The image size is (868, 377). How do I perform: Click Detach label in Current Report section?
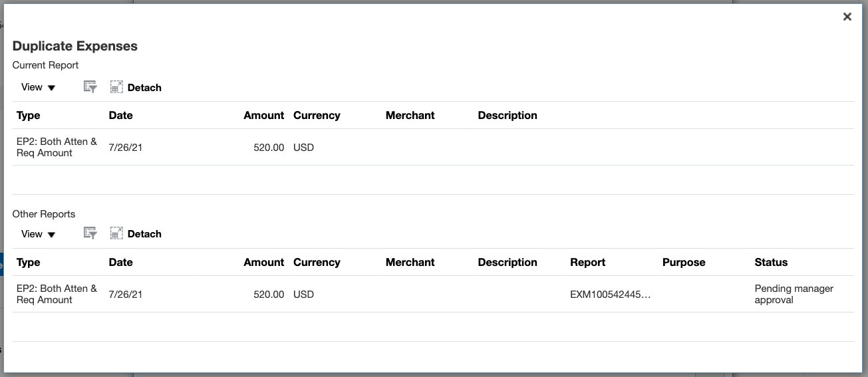[x=144, y=88]
